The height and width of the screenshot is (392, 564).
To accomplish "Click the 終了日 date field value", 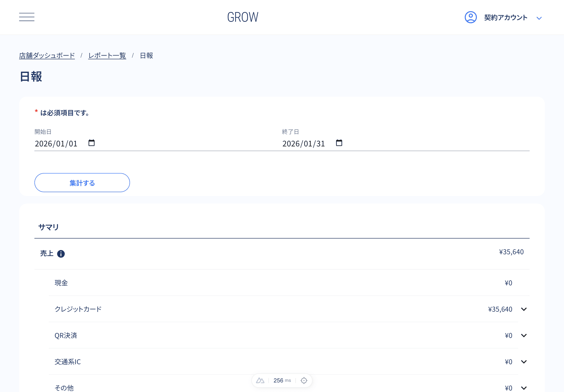I will 304,144.
